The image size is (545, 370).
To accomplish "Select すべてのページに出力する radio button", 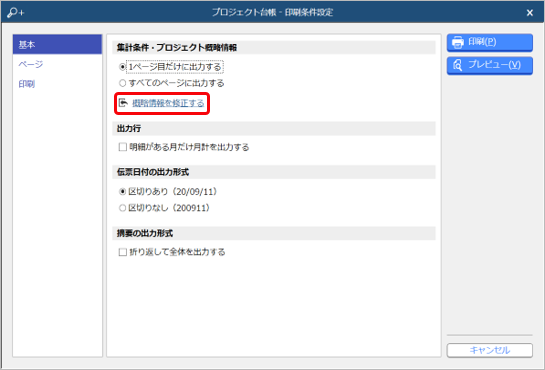I will 122,83.
